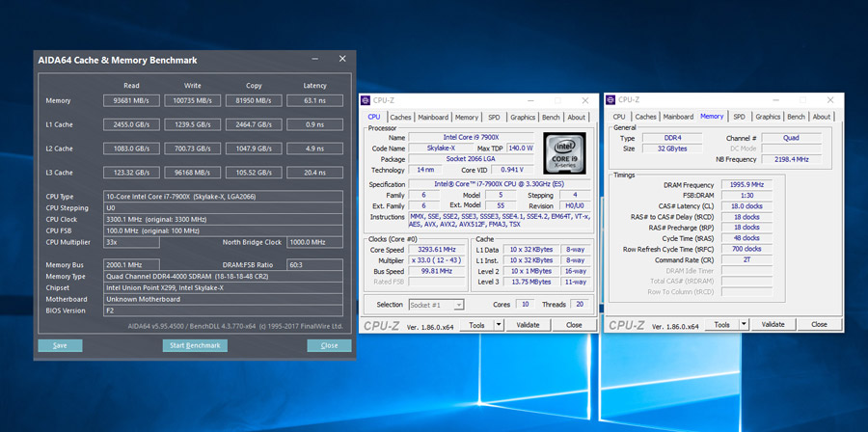Open SPD tab in left CPU-Z window
Viewport: 868px width, 432px height.
point(494,118)
